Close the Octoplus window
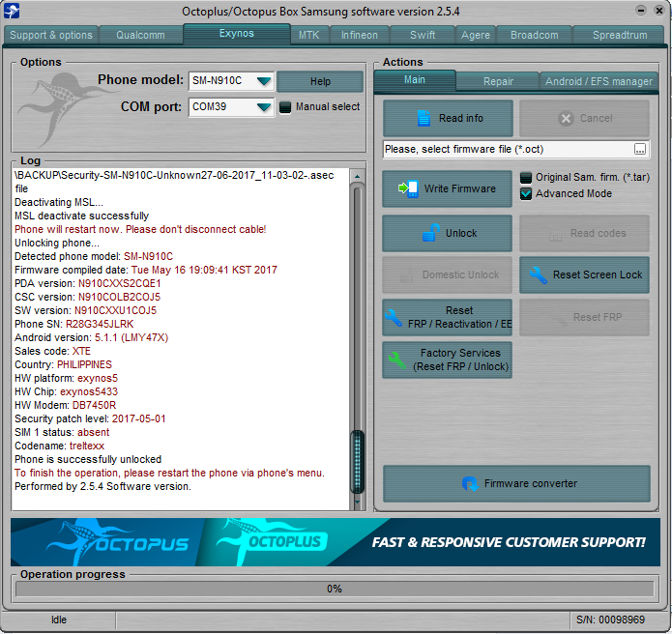The height and width of the screenshot is (634, 672). [659, 11]
